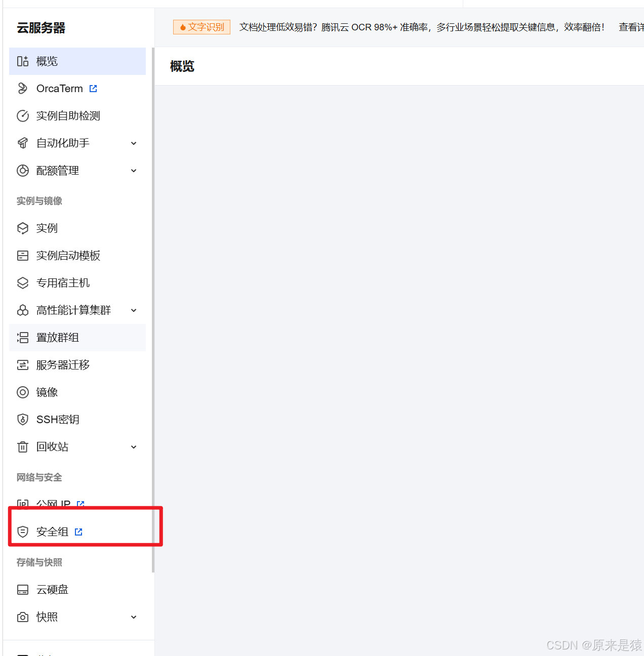The height and width of the screenshot is (656, 644).
Task: Click the 查看详 link in banner
Action: tap(631, 27)
